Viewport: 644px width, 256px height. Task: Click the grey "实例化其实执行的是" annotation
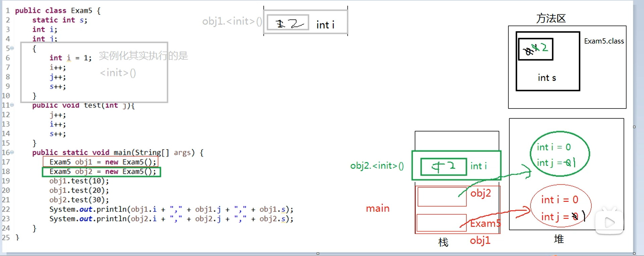144,56
